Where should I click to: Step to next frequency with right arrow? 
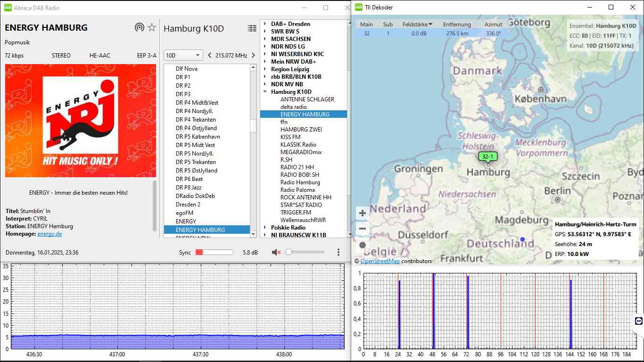253,55
